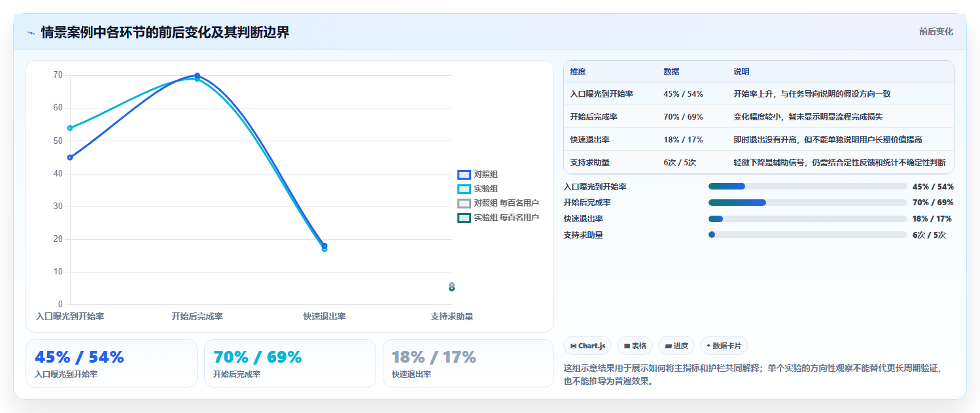
Task: Click the description 开始率上升，与任务导向说明的假设方向一致
Action: pyautogui.click(x=812, y=94)
